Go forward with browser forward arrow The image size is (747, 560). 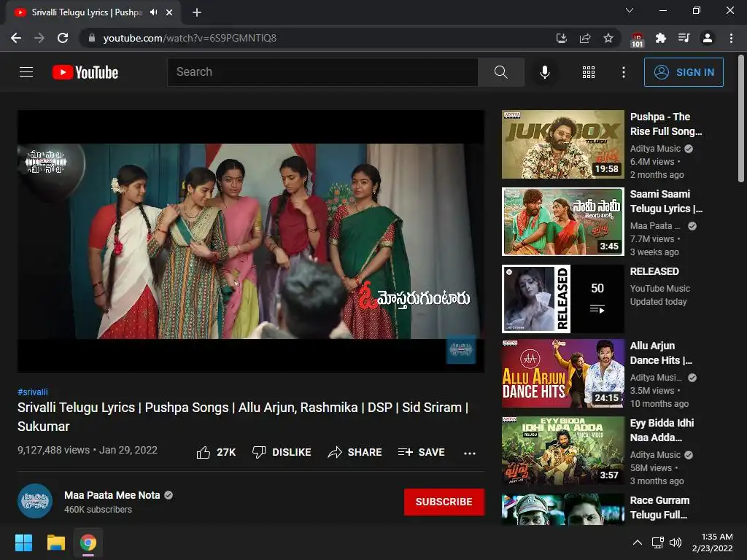(x=39, y=38)
